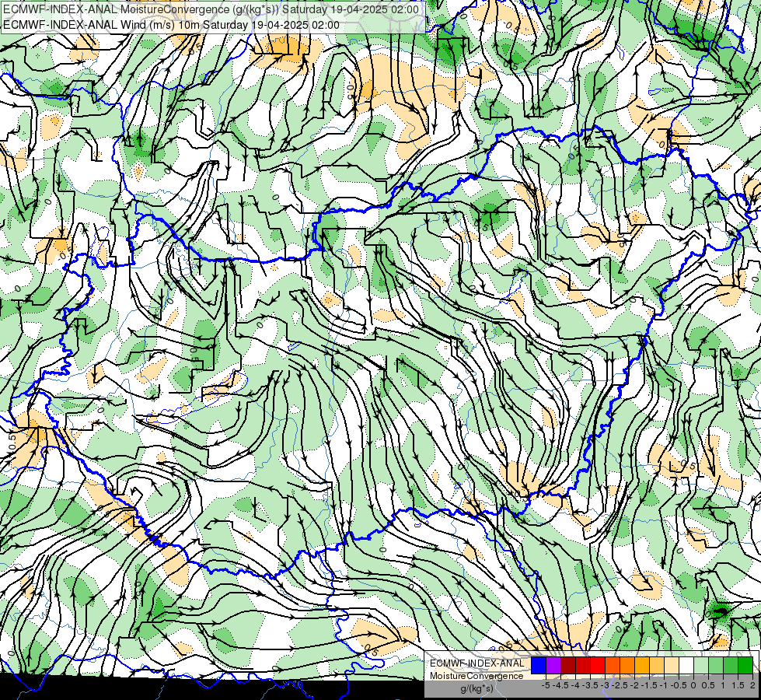The image size is (761, 700).
Task: Click the -3 value on the legend scale
Action: [x=606, y=685]
